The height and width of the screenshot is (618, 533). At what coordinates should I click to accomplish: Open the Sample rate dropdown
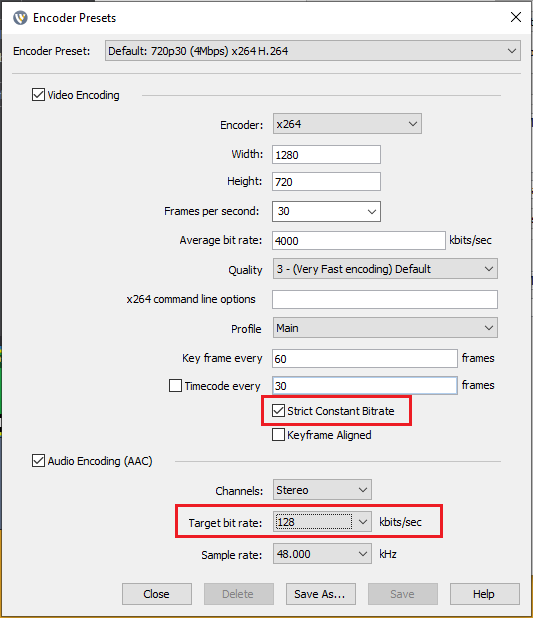click(x=322, y=554)
